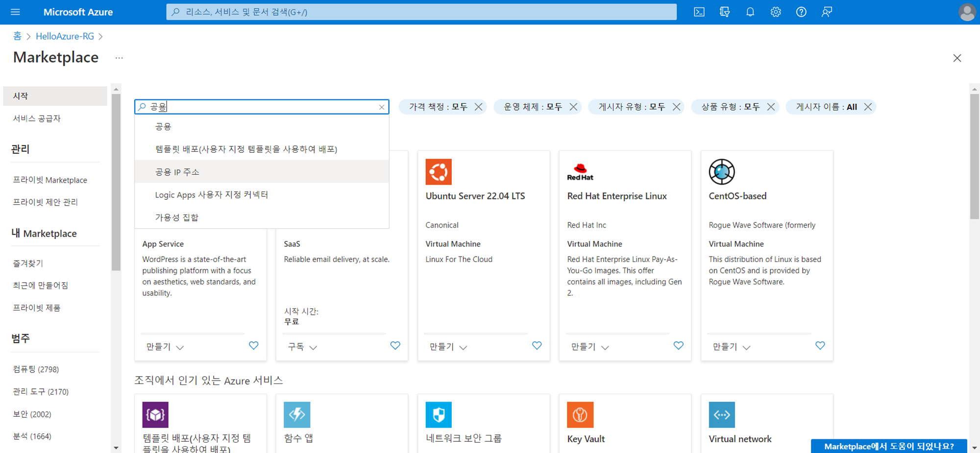Launch Cloud Shell from top bar

click(x=699, y=12)
